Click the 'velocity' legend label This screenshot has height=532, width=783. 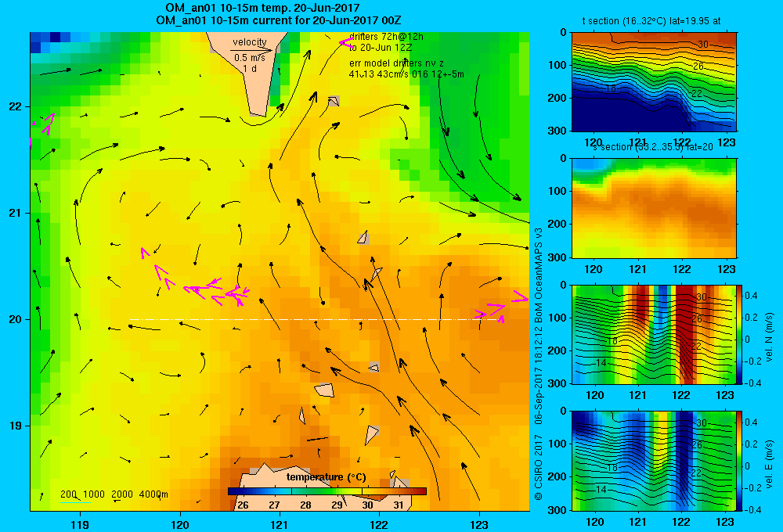pyautogui.click(x=250, y=42)
